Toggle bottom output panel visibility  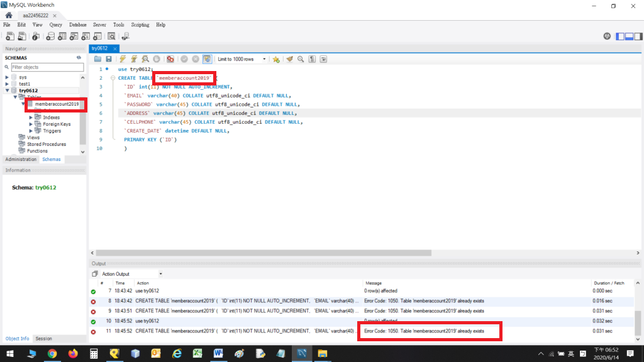click(629, 36)
